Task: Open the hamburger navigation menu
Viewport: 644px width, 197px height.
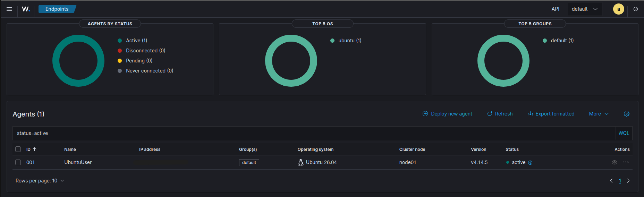Action: pyautogui.click(x=9, y=9)
